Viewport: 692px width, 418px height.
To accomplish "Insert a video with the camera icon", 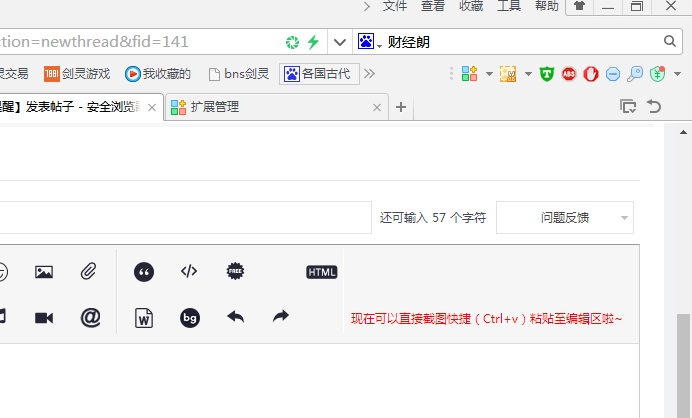I will 44,318.
